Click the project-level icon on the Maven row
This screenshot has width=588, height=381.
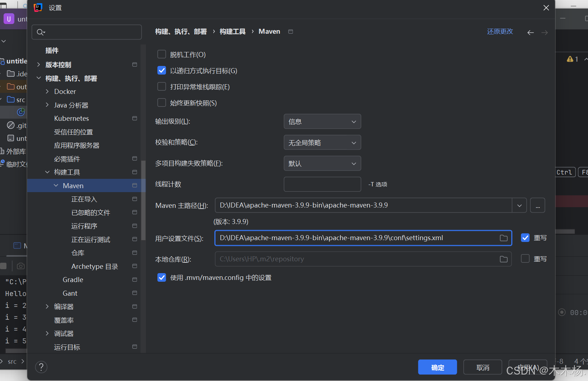tap(135, 185)
